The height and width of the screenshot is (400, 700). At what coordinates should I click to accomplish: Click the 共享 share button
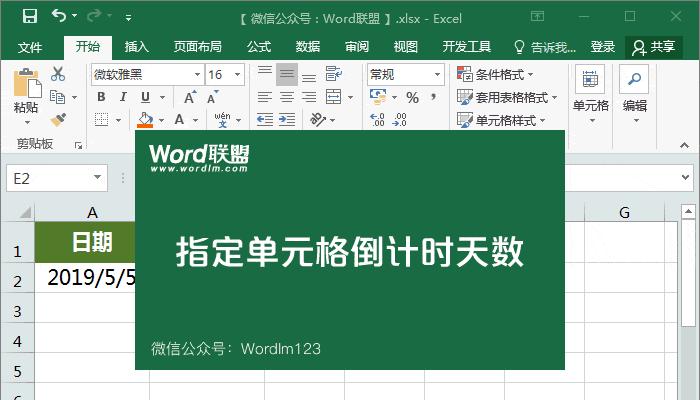pos(654,47)
